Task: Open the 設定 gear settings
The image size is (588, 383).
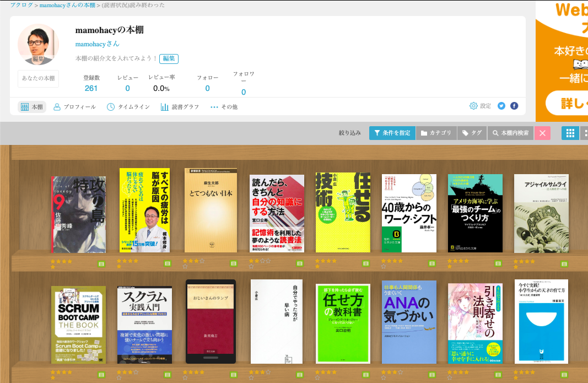Action: [480, 106]
